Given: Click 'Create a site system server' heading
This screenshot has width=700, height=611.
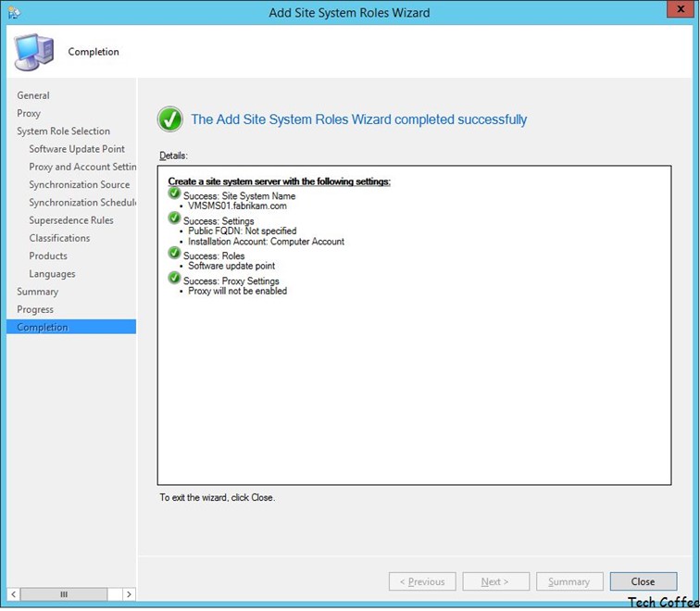Looking at the screenshot, I should (279, 181).
